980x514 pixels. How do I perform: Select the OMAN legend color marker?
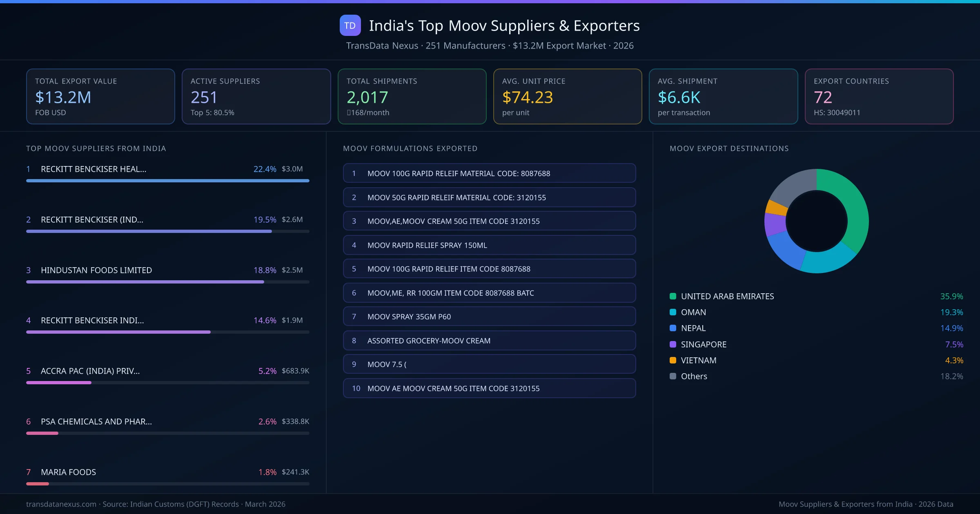pos(672,312)
